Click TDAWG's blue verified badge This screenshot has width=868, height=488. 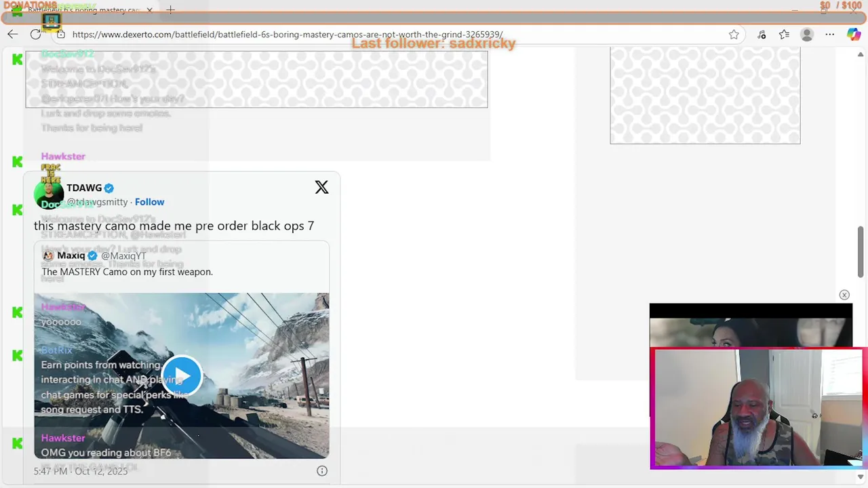point(109,188)
